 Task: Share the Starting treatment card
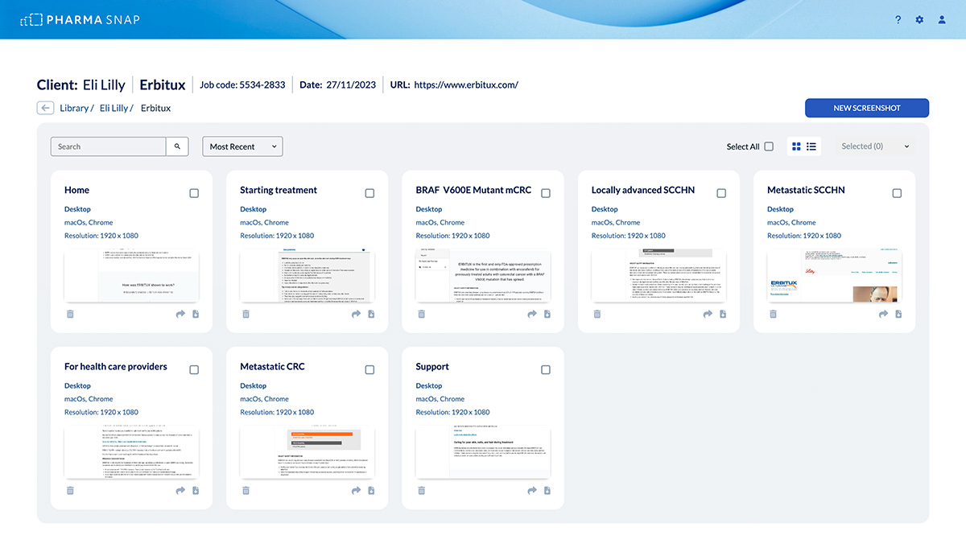tap(356, 314)
